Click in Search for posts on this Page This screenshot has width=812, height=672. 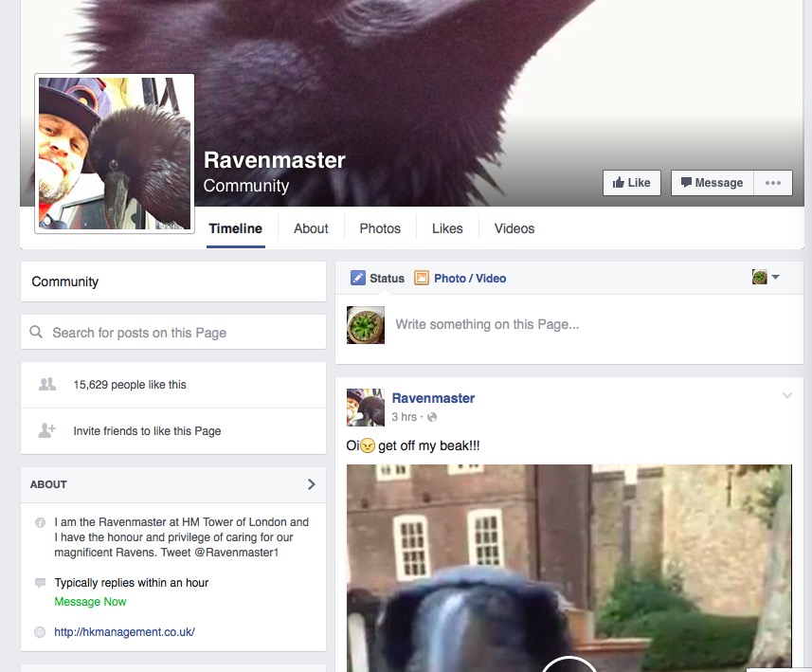(173, 332)
